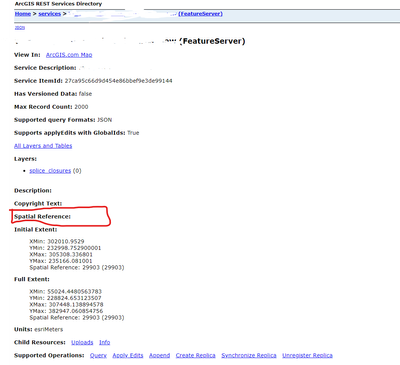Open the ArcGIS.com Map view link
The height and width of the screenshot is (365, 400).
coord(69,55)
